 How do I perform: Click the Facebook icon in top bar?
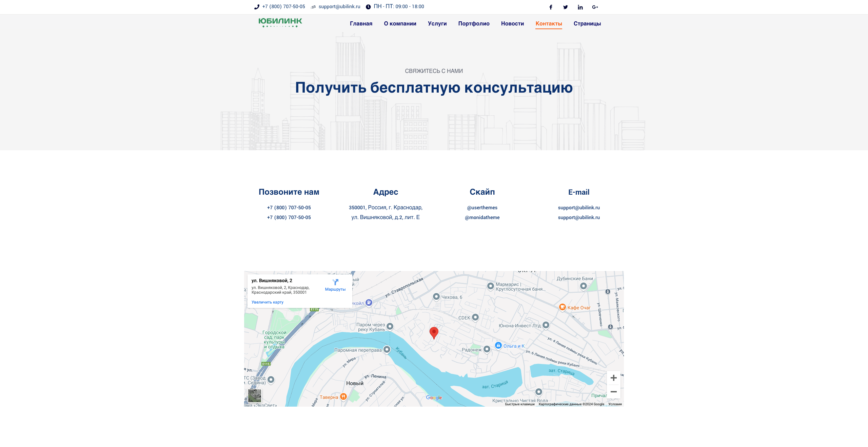click(x=551, y=7)
